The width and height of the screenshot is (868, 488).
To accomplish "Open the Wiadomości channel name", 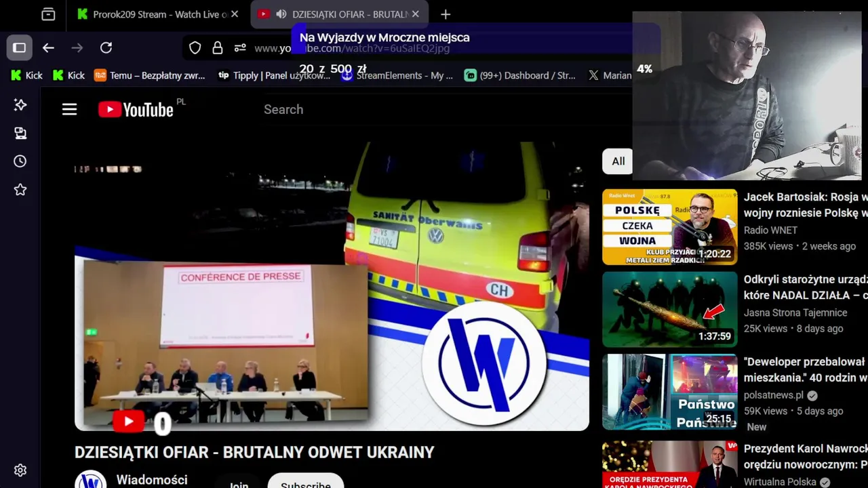I will (152, 480).
